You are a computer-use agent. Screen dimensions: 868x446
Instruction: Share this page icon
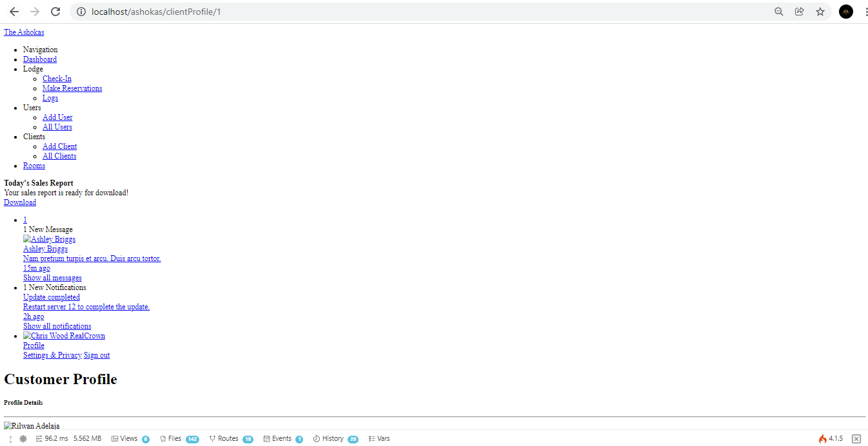coord(800,12)
